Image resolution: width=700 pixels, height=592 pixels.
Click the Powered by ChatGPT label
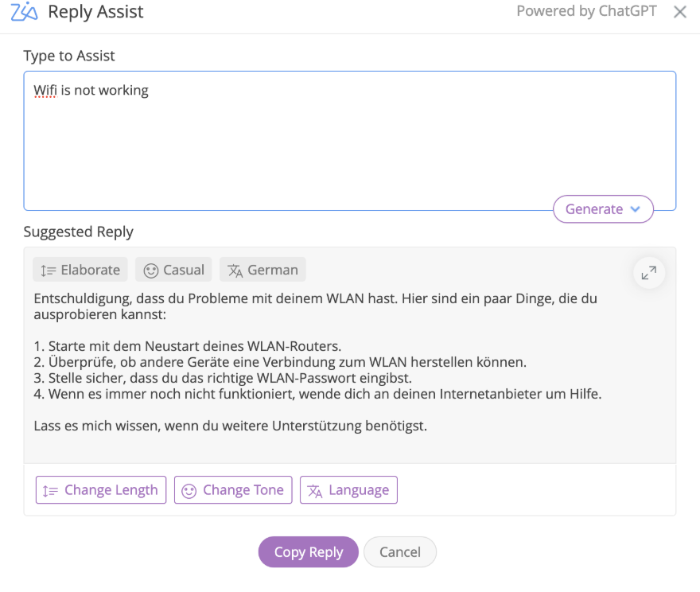[586, 12]
